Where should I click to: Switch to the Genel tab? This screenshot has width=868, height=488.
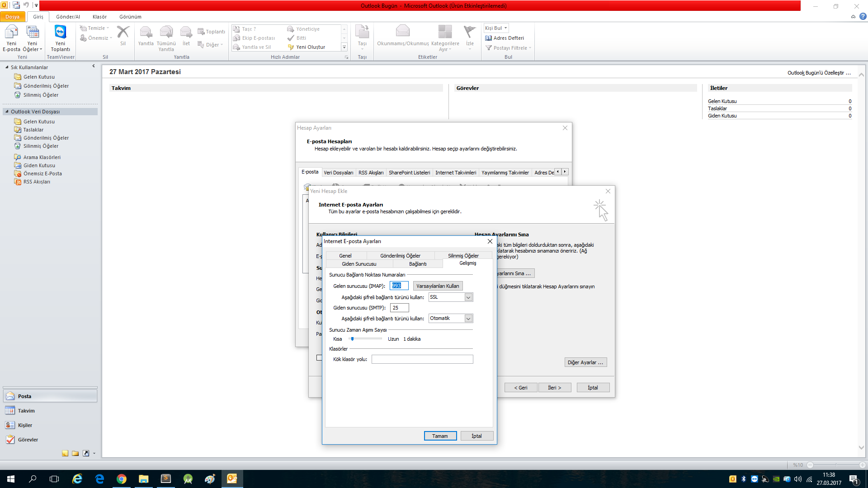(345, 256)
